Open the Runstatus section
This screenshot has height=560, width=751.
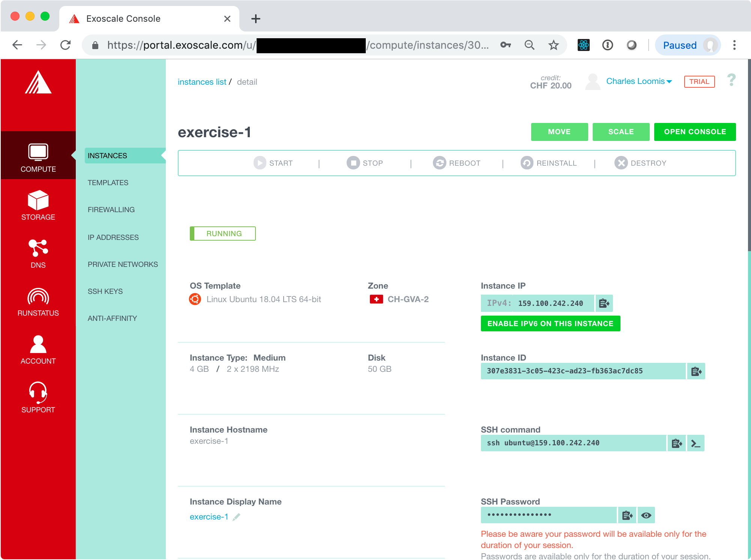pyautogui.click(x=38, y=302)
